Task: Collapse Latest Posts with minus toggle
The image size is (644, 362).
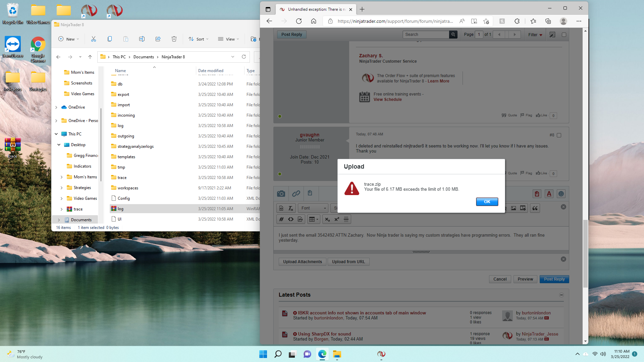Action: (x=561, y=295)
